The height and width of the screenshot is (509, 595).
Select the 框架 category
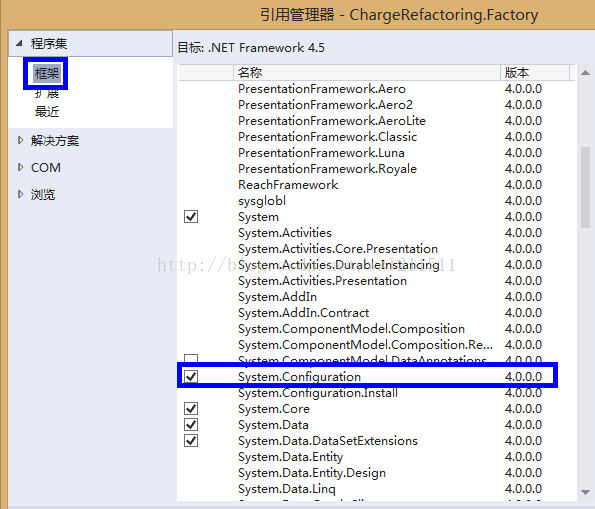click(46, 73)
